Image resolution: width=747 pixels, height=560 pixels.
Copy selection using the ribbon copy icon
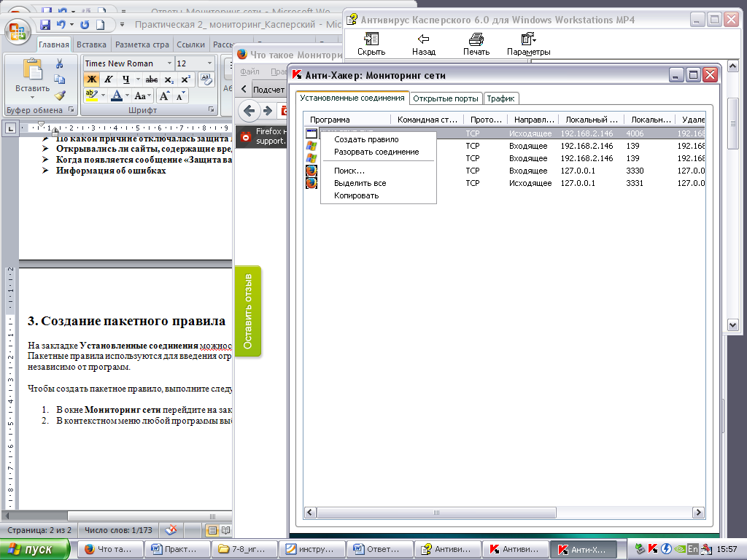60,79
